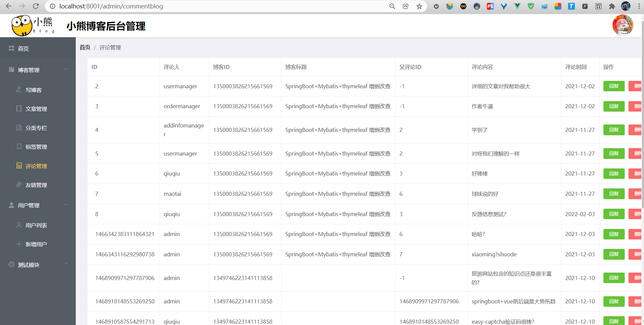
Task: Click the share page icon in address bar
Action: pos(406,6)
